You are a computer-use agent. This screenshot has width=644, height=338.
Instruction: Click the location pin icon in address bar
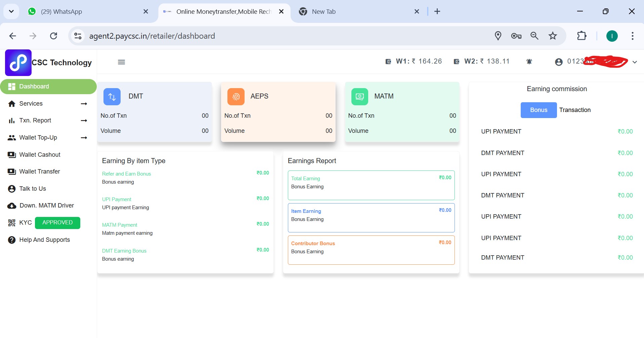click(x=498, y=36)
